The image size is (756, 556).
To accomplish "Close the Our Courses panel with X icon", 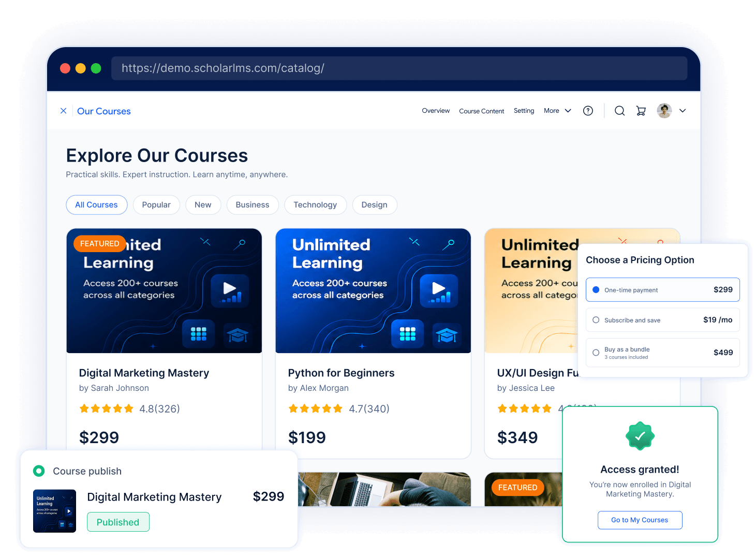I will click(63, 111).
